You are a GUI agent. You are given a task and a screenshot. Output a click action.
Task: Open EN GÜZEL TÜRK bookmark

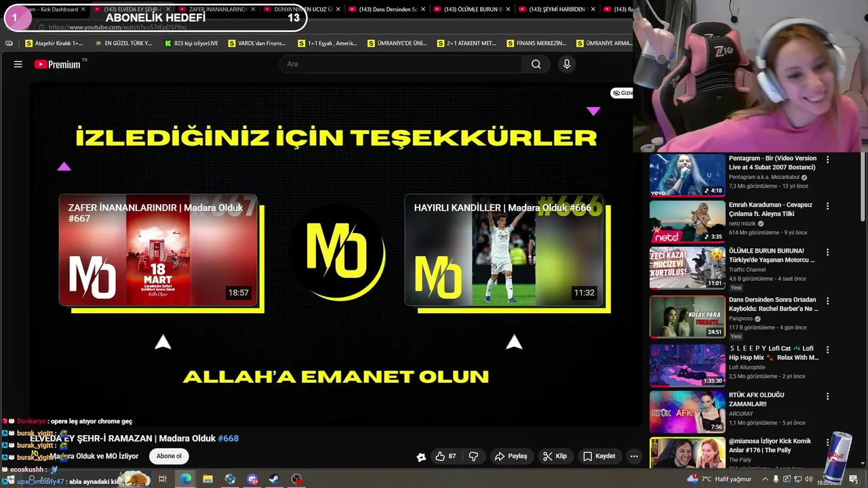pos(123,43)
